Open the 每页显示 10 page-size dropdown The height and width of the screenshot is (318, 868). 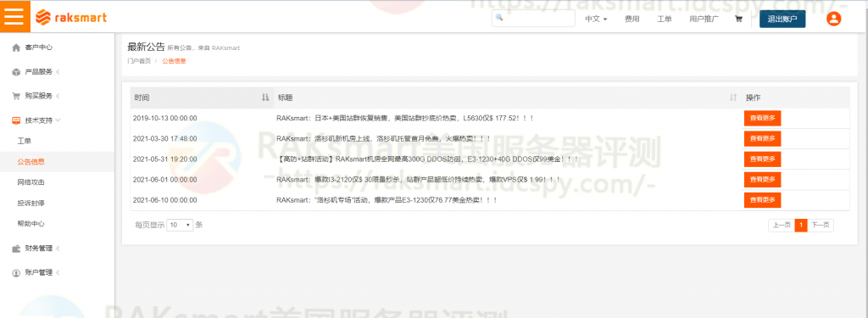click(x=180, y=225)
